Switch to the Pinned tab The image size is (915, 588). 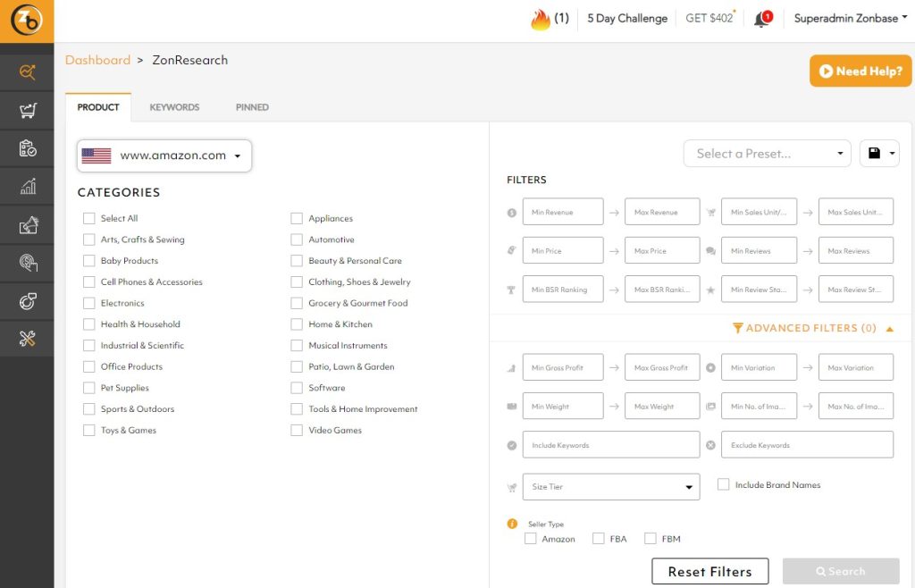pyautogui.click(x=252, y=107)
